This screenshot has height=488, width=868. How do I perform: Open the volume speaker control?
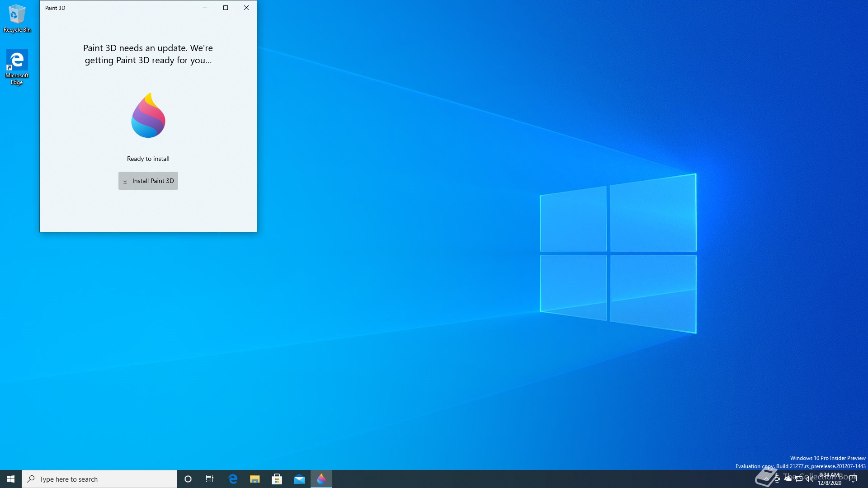(x=810, y=479)
